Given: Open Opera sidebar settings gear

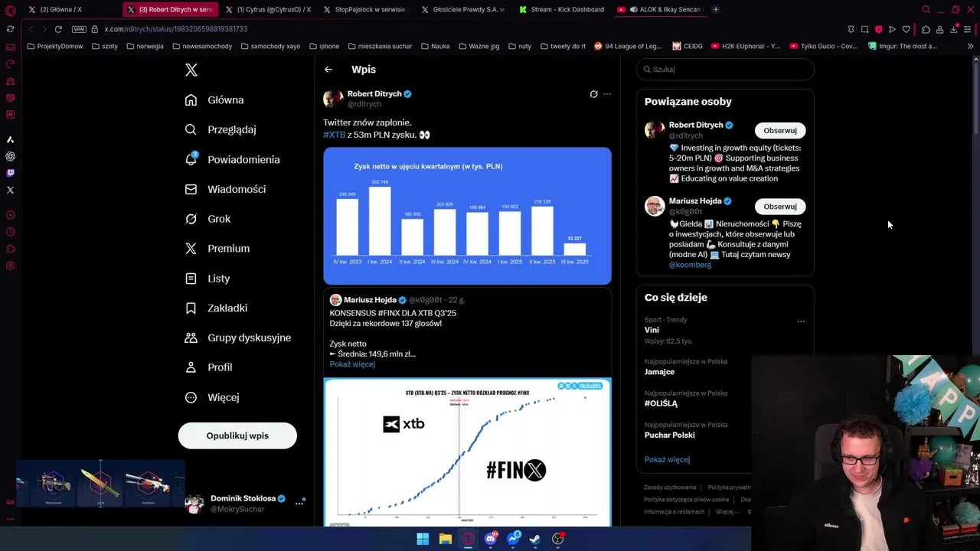Looking at the screenshot, I should [x=10, y=266].
